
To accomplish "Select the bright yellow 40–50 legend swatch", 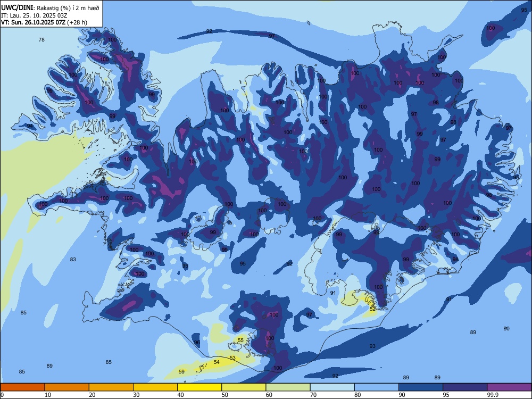I will [199, 387].
